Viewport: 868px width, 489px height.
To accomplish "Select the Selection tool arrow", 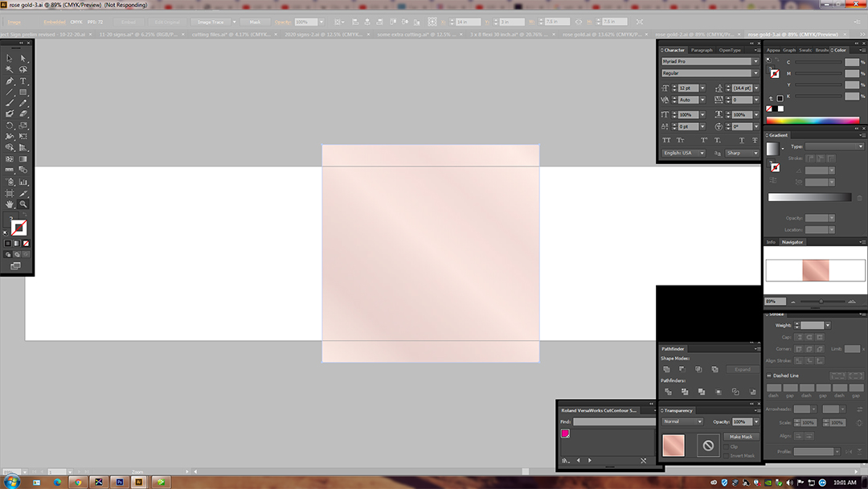I will pyautogui.click(x=10, y=58).
